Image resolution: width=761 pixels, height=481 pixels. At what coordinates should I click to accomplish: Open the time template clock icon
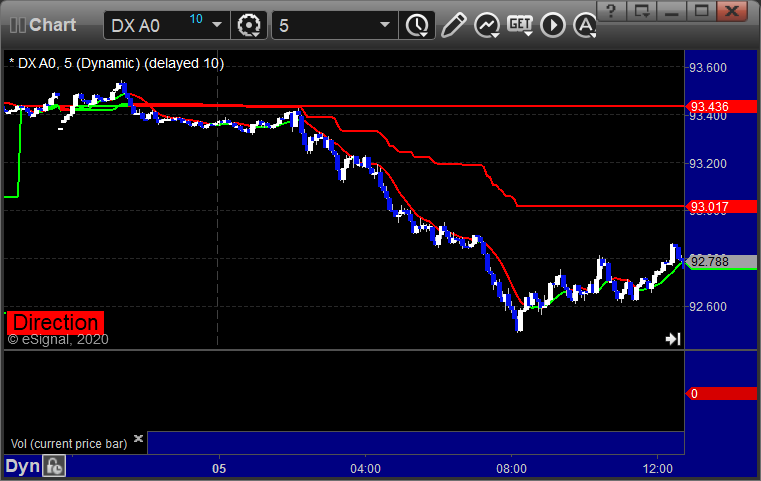click(417, 25)
